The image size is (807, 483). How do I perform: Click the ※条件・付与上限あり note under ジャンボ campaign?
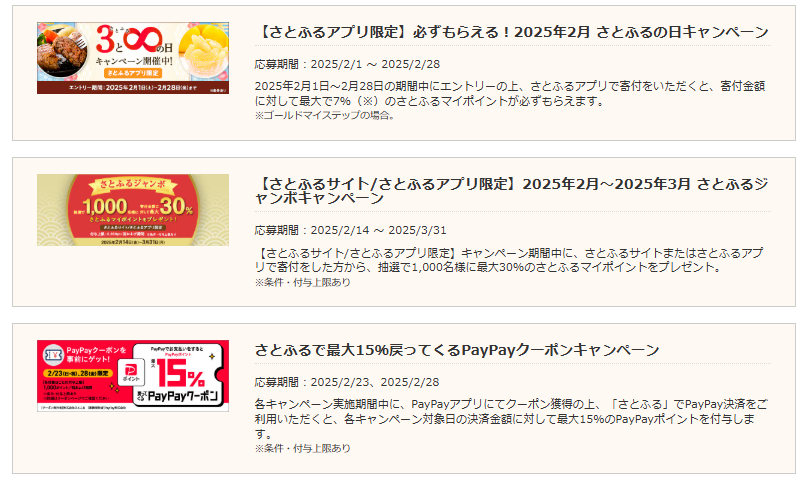tap(303, 282)
